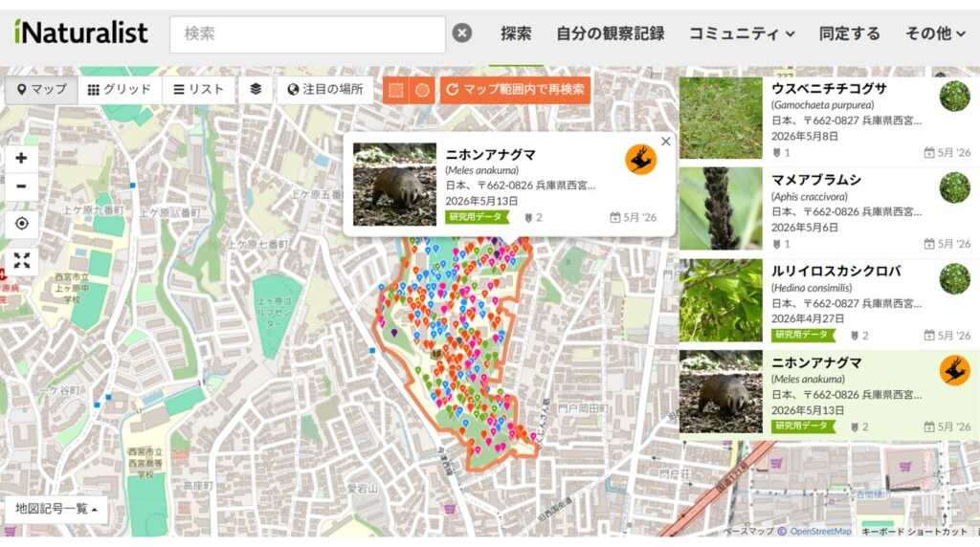
Task: Open the 探索 menu item
Action: [516, 33]
